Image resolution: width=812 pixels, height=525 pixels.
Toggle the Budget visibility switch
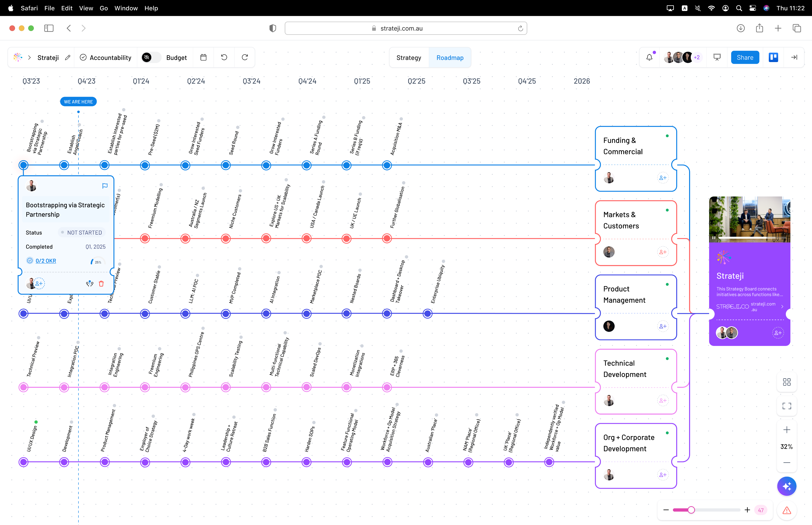(x=151, y=57)
